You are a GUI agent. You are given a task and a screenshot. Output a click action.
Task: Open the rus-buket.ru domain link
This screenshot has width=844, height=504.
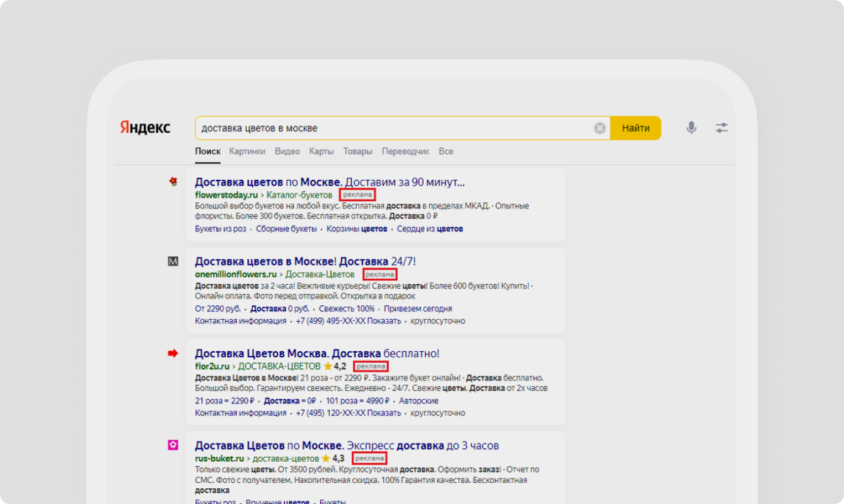click(219, 459)
